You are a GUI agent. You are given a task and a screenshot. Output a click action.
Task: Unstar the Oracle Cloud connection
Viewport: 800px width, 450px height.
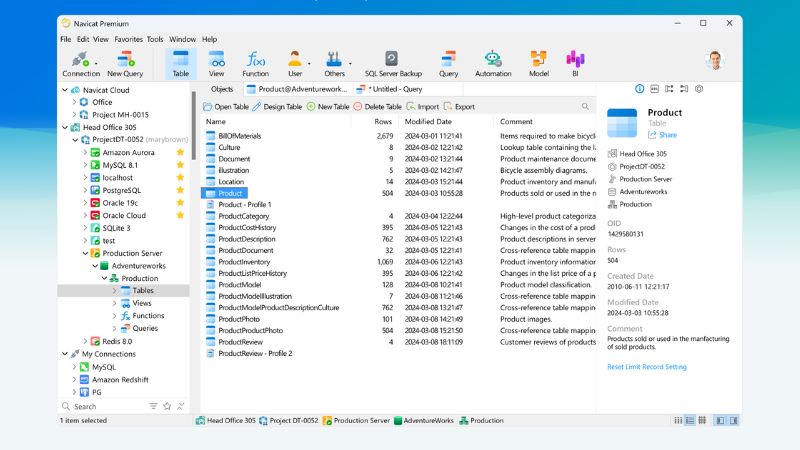(180, 215)
